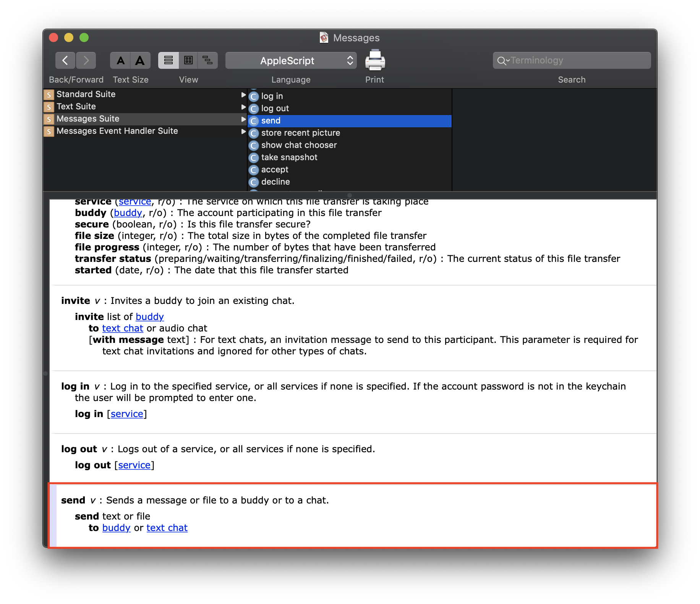The image size is (700, 604).
Task: Click the Back navigation arrow
Action: 65,60
